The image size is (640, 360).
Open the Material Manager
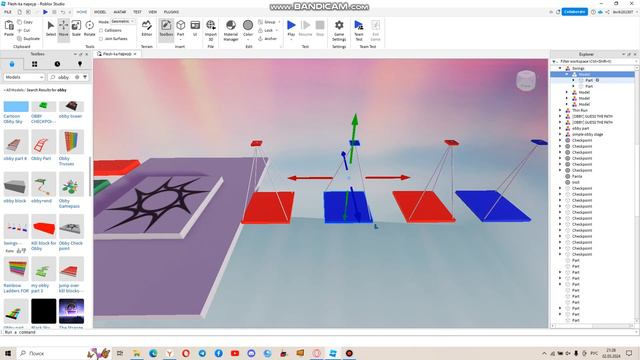click(231, 29)
